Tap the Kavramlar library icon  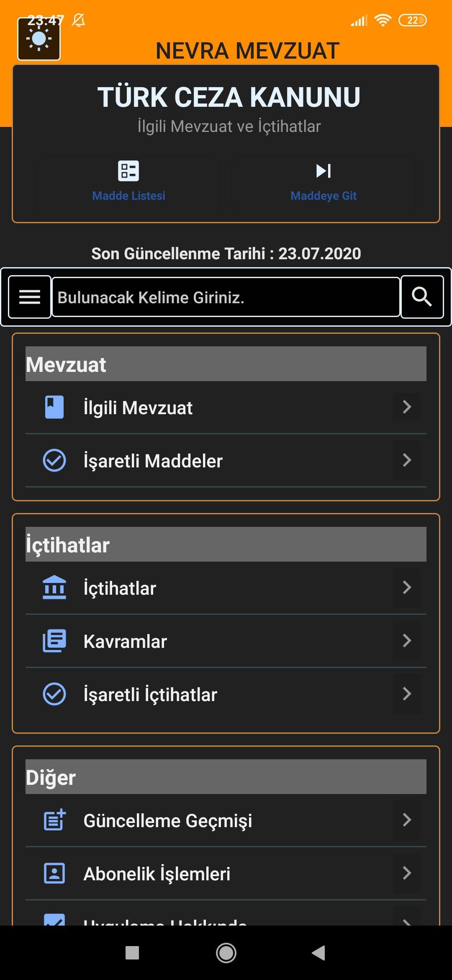pyautogui.click(x=54, y=640)
